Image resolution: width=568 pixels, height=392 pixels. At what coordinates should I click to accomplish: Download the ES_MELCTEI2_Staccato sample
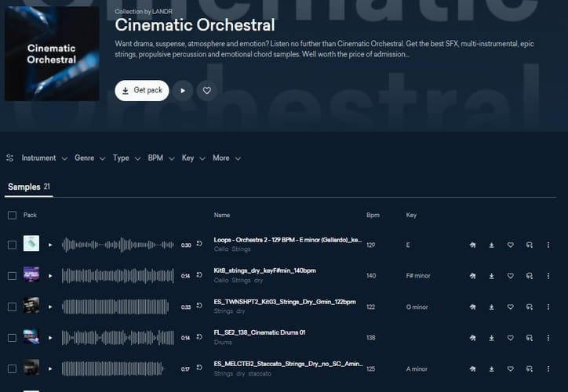[492, 368]
